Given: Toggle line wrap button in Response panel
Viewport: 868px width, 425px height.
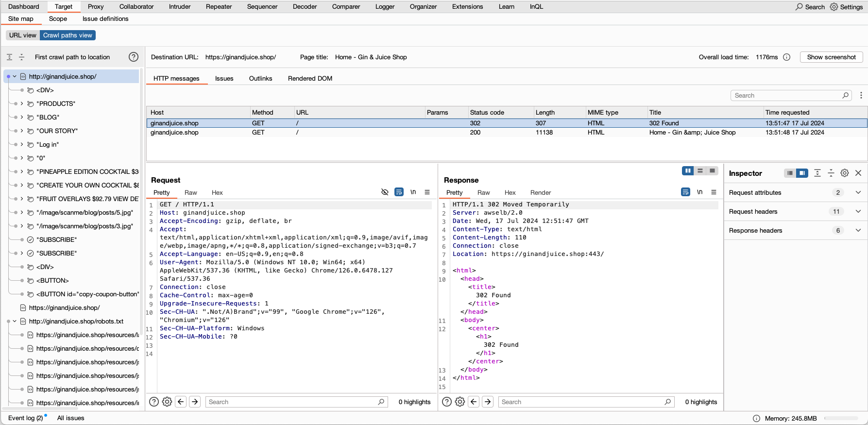Looking at the screenshot, I should pyautogui.click(x=685, y=192).
